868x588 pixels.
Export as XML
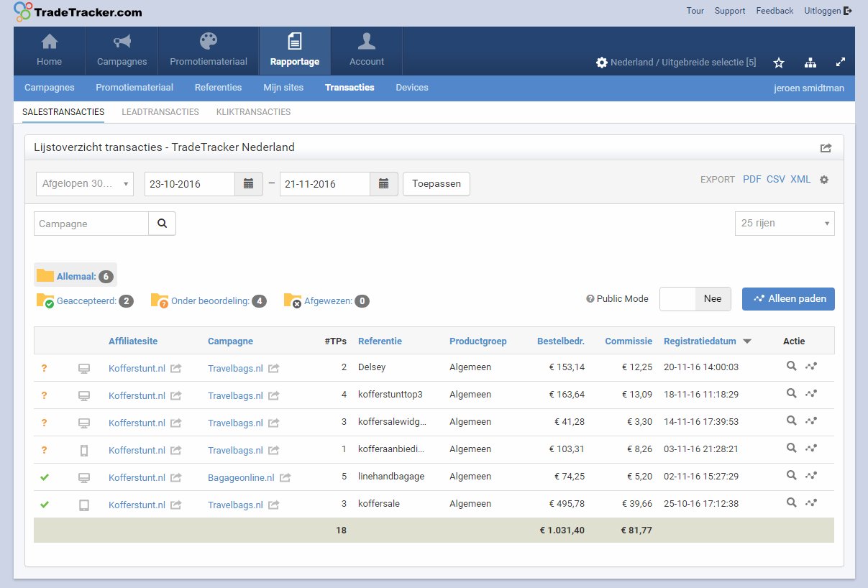800,180
